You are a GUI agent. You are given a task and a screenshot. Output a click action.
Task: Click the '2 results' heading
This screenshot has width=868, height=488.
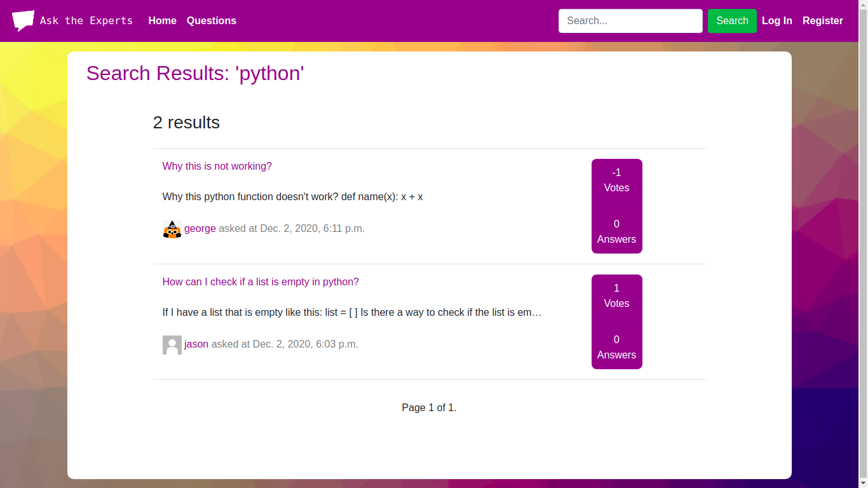pos(186,123)
